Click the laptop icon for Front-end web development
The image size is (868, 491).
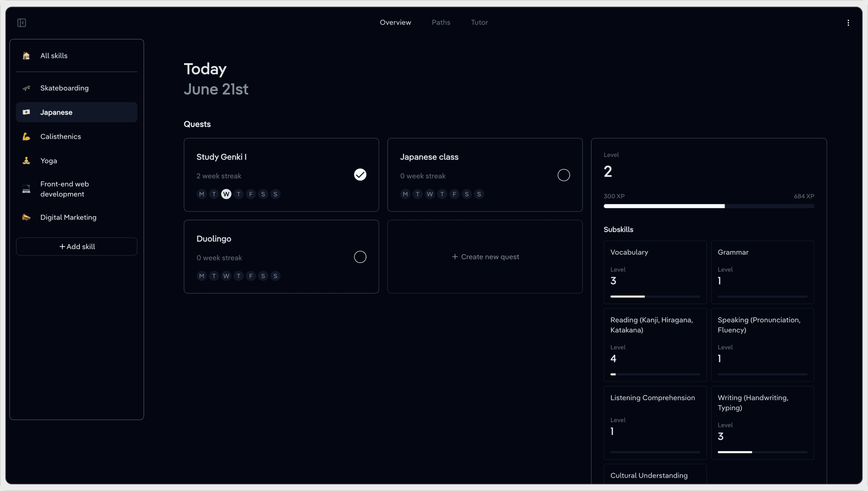pyautogui.click(x=26, y=189)
